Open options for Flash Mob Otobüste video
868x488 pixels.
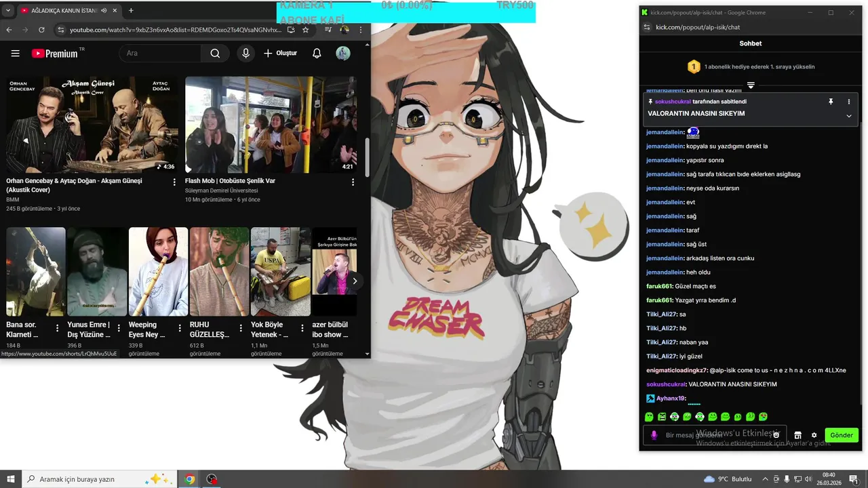tap(353, 182)
